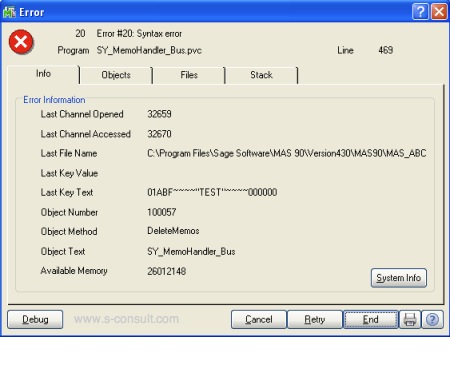Click the Retry button
The height and width of the screenshot is (369, 450).
[x=315, y=319]
